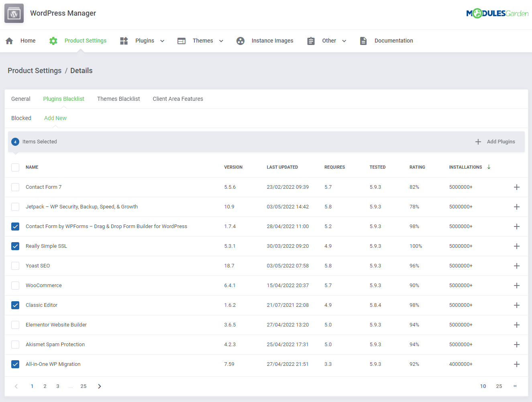Check the WooCommerce checkbox
The width and height of the screenshot is (532, 402).
click(x=15, y=286)
